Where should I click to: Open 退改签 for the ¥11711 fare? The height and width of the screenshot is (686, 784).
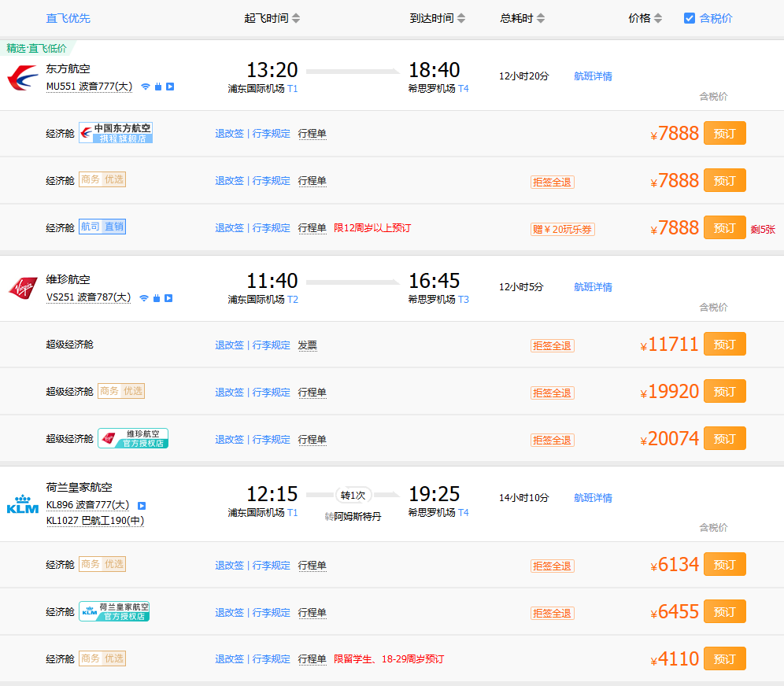[230, 345]
